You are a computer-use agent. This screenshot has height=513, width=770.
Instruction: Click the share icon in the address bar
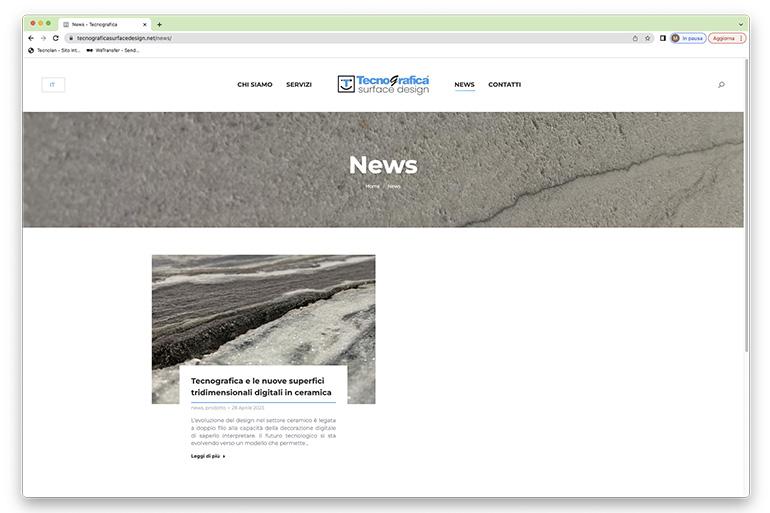coord(635,38)
